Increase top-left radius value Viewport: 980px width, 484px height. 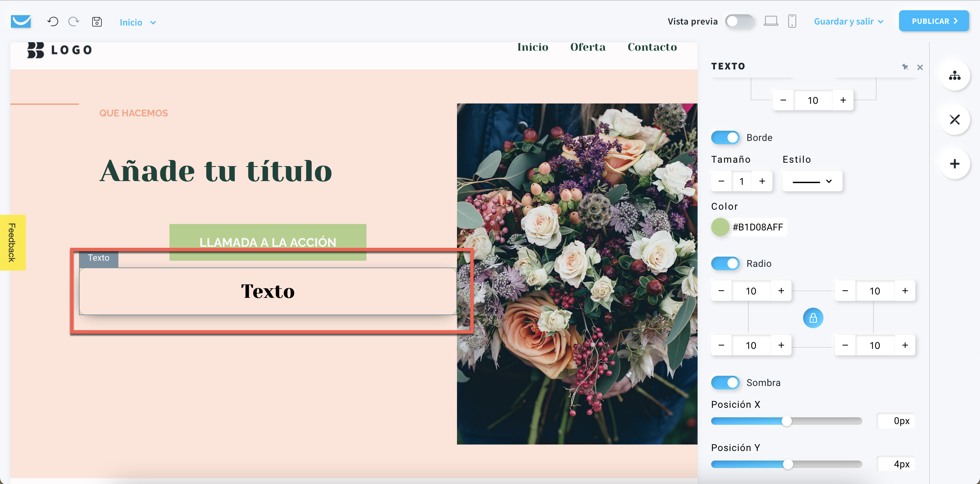(x=781, y=291)
